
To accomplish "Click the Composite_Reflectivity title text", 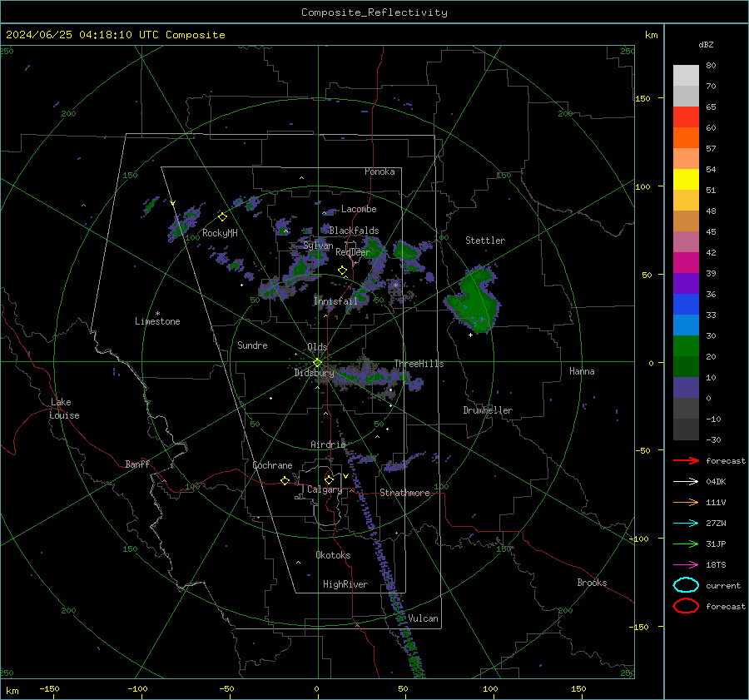I will pos(374,12).
